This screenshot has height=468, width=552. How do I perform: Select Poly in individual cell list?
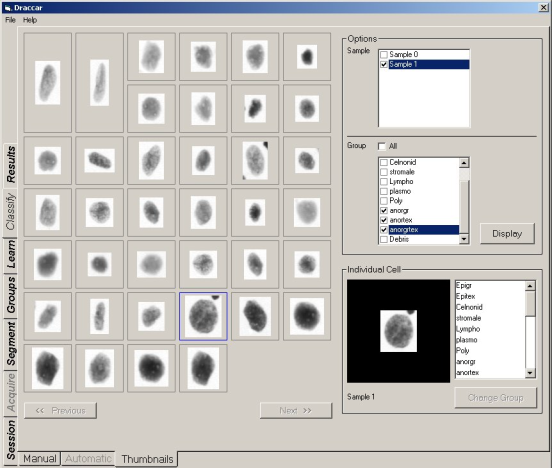click(x=463, y=351)
